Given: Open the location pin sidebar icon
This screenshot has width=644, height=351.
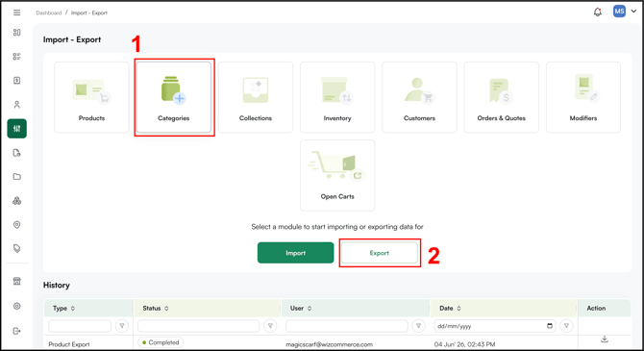Looking at the screenshot, I should (17, 225).
